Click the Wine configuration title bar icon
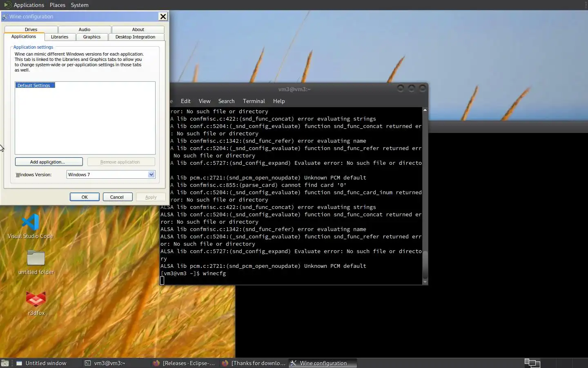588x368 pixels. (5, 17)
